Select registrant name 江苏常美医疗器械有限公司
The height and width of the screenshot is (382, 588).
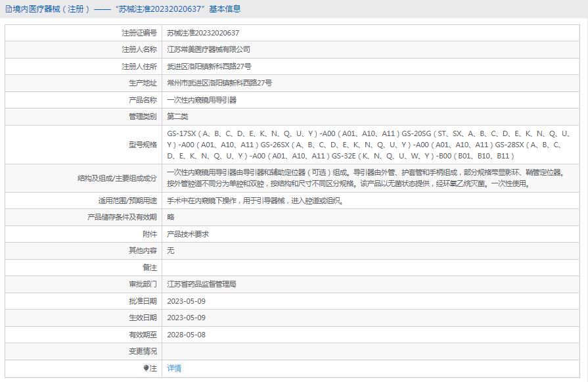tap(208, 49)
